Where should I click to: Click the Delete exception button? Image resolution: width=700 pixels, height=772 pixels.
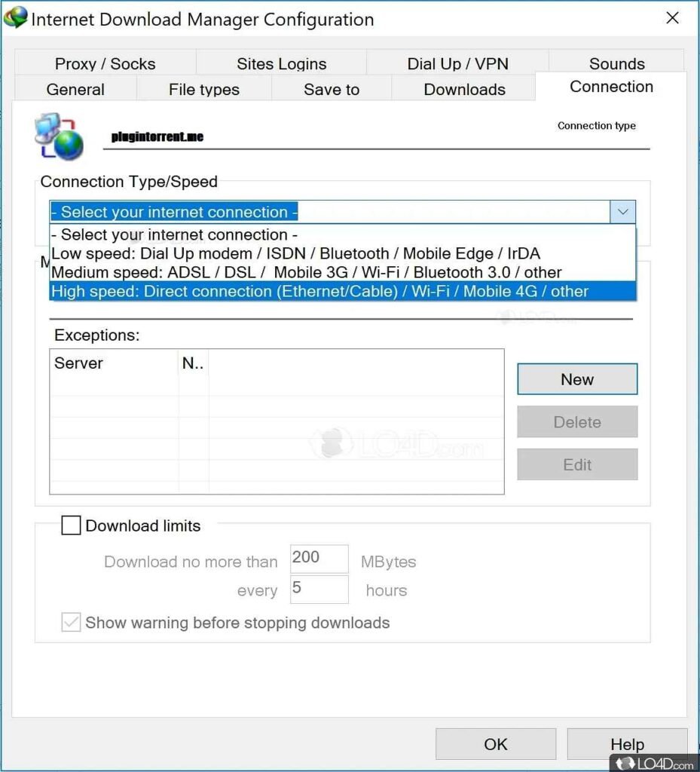pos(577,422)
